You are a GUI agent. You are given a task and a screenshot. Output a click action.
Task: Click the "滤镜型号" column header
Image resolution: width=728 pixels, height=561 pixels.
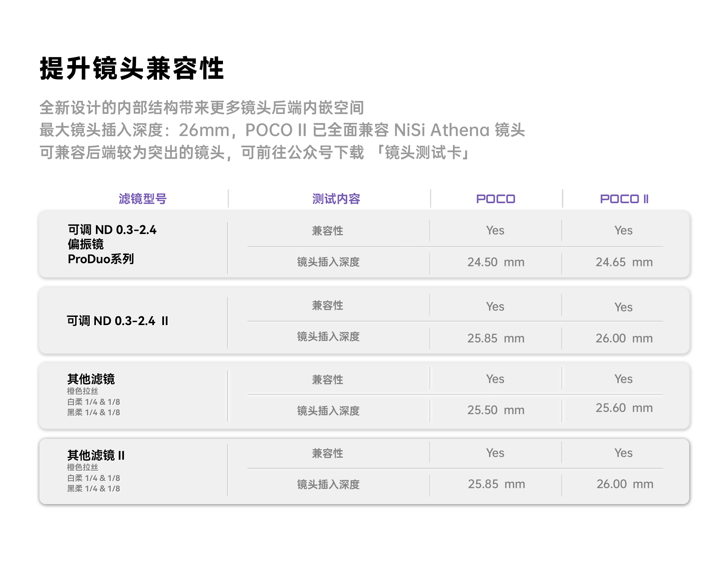click(143, 199)
